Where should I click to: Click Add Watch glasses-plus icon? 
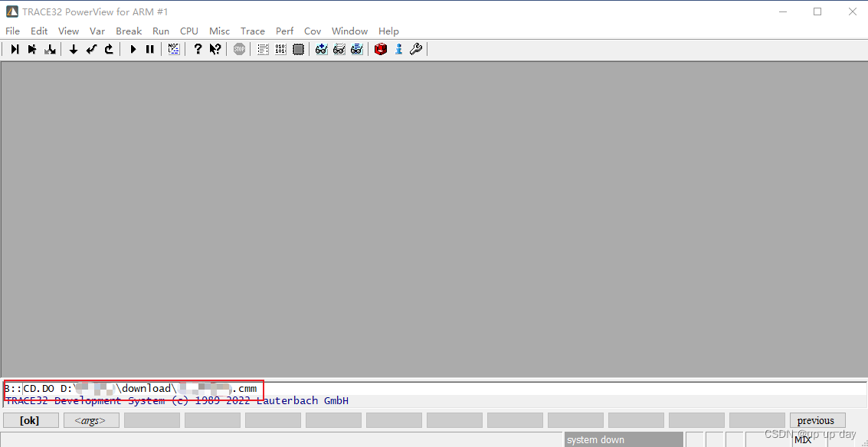(322, 49)
